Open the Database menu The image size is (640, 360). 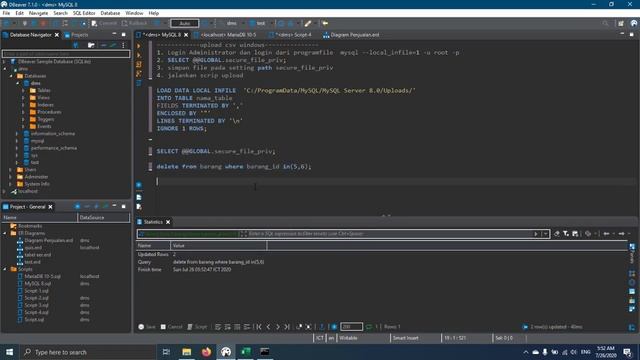110,13
